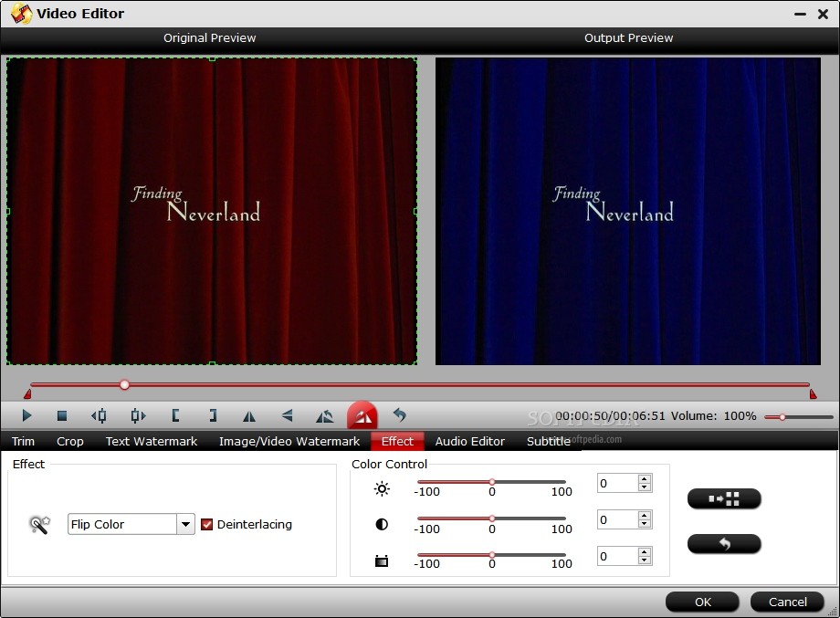Rotate video counterclockwise icon
Viewport: 840px width, 618px height.
(x=325, y=416)
